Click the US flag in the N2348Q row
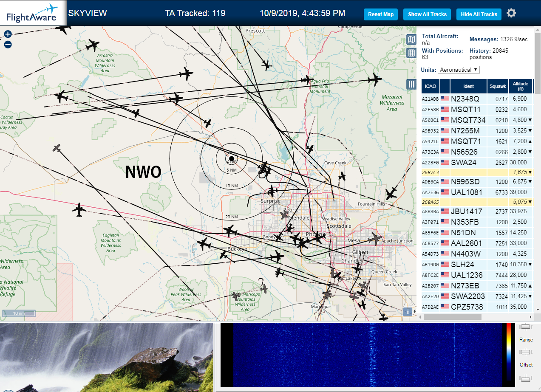 [x=445, y=99]
